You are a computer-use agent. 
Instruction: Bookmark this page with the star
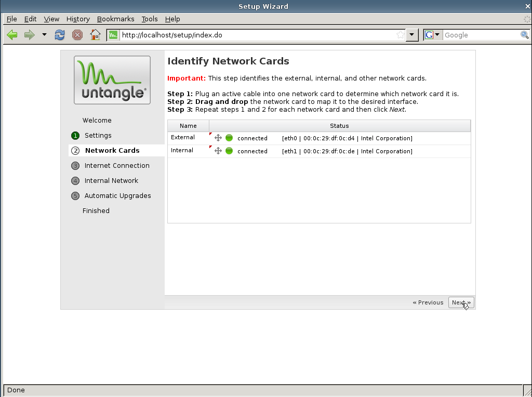click(x=401, y=35)
